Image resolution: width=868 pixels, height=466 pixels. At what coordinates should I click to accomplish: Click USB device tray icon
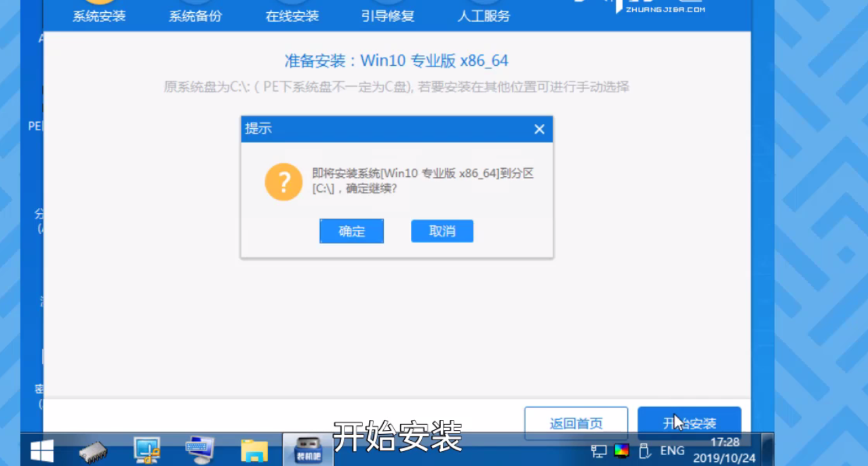645,450
